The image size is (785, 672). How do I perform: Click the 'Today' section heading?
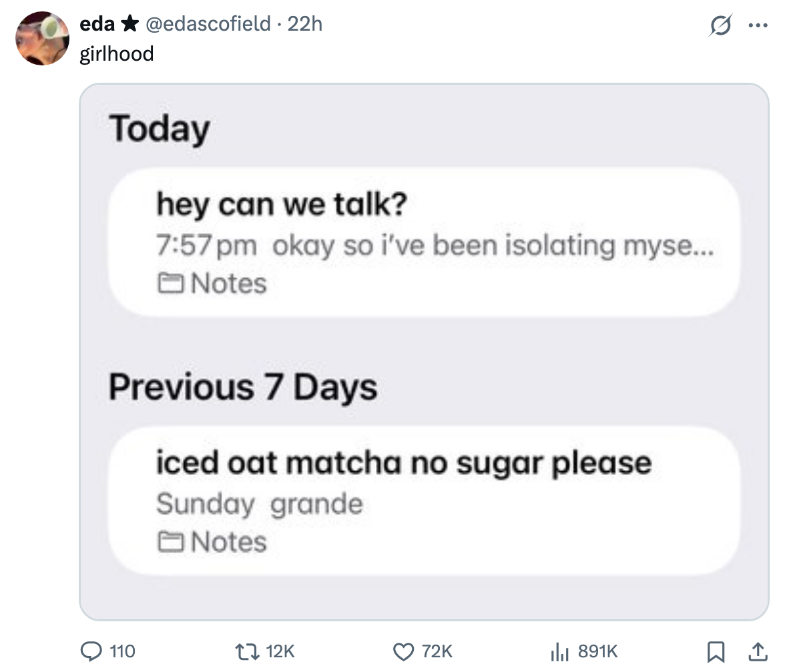(160, 129)
